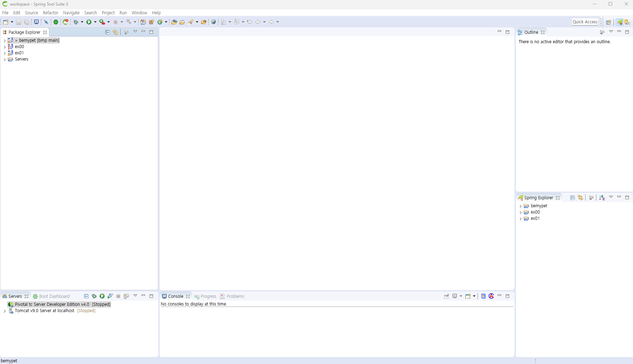633x364 pixels.
Task: Open the New file dropdown arrow
Action: click(x=12, y=22)
